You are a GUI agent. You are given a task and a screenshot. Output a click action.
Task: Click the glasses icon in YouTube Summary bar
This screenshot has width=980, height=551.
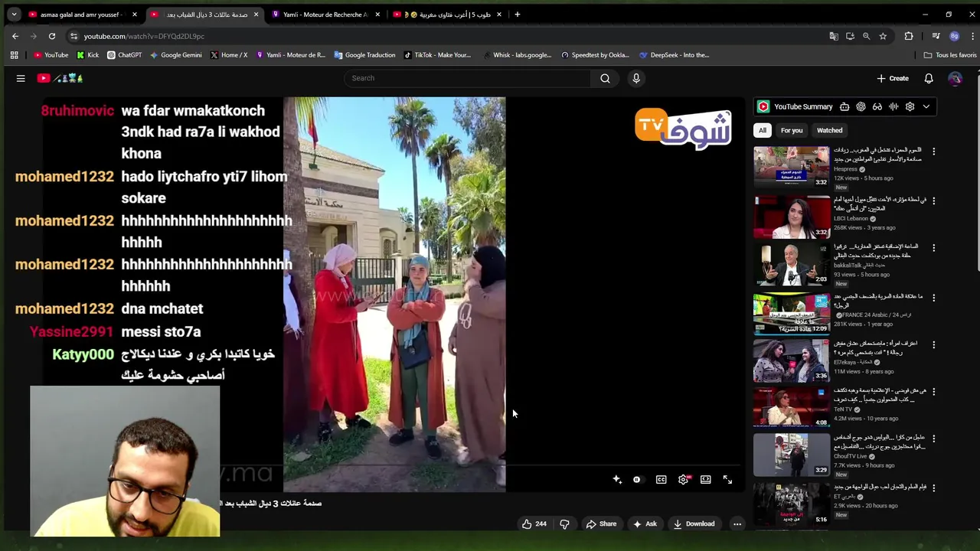click(x=877, y=107)
